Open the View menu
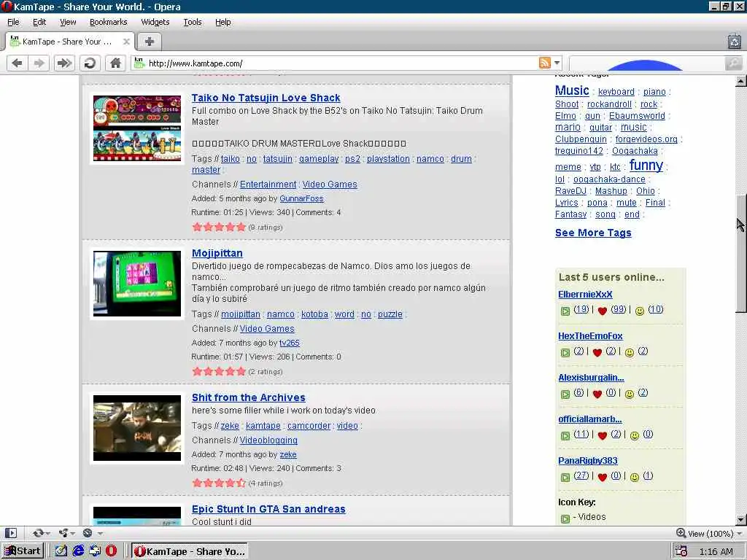The width and height of the screenshot is (747, 560). tap(68, 22)
